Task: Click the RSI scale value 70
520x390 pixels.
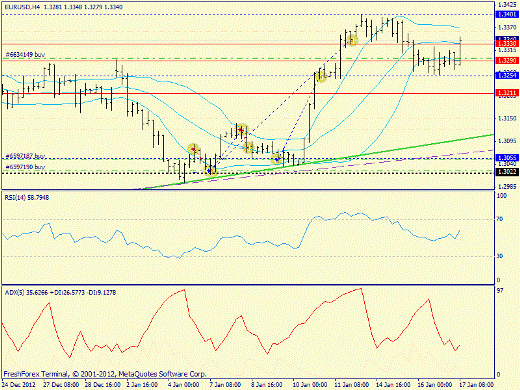Action: (x=500, y=219)
